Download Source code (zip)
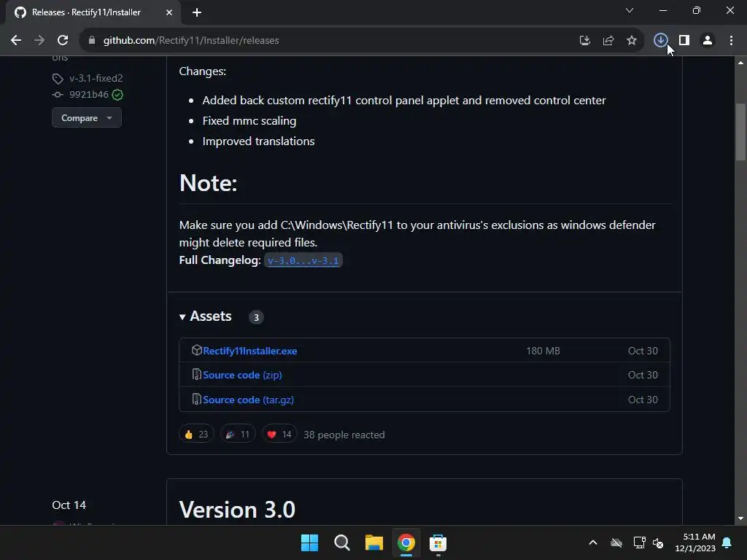Image resolution: width=747 pixels, height=560 pixels. [242, 376]
